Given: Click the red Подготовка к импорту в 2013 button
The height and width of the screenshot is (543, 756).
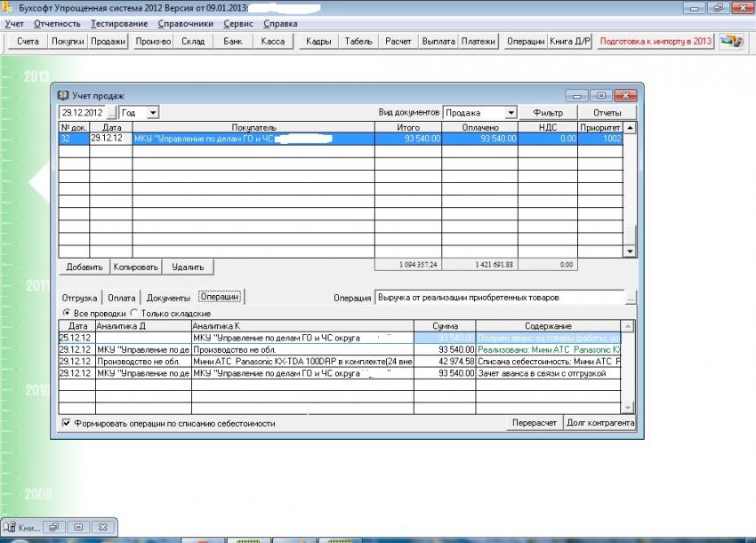Looking at the screenshot, I should [655, 42].
